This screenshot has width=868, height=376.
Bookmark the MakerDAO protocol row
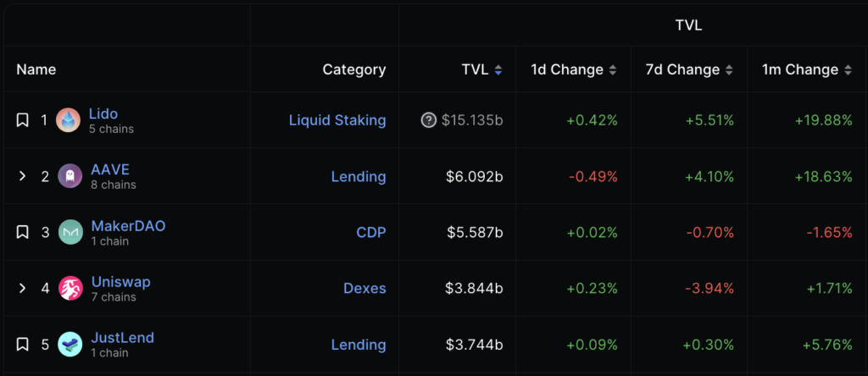pyautogui.click(x=23, y=232)
